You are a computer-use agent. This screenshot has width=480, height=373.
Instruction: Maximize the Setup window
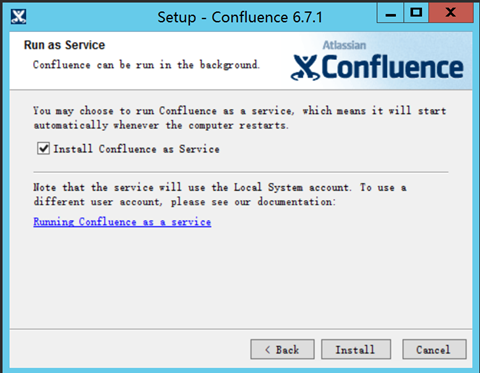click(x=416, y=13)
